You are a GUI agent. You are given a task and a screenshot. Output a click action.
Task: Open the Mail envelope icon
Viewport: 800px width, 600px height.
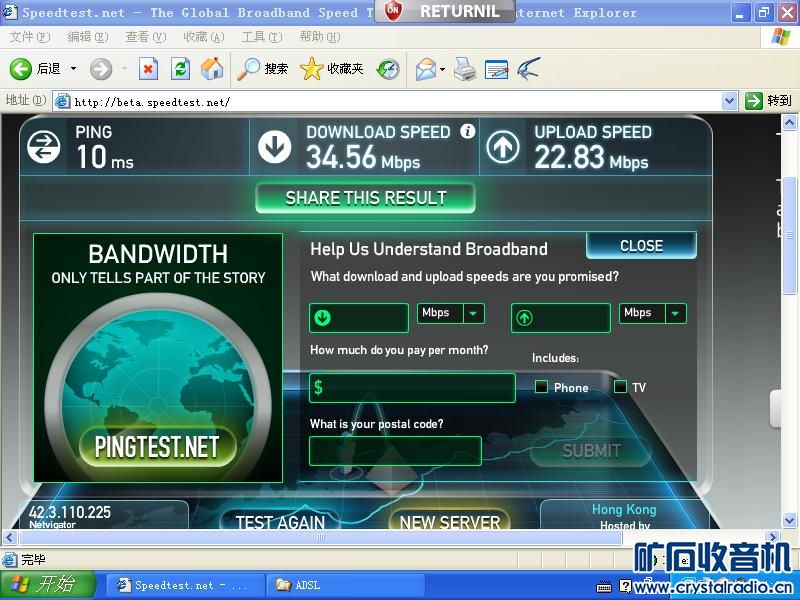[x=426, y=69]
